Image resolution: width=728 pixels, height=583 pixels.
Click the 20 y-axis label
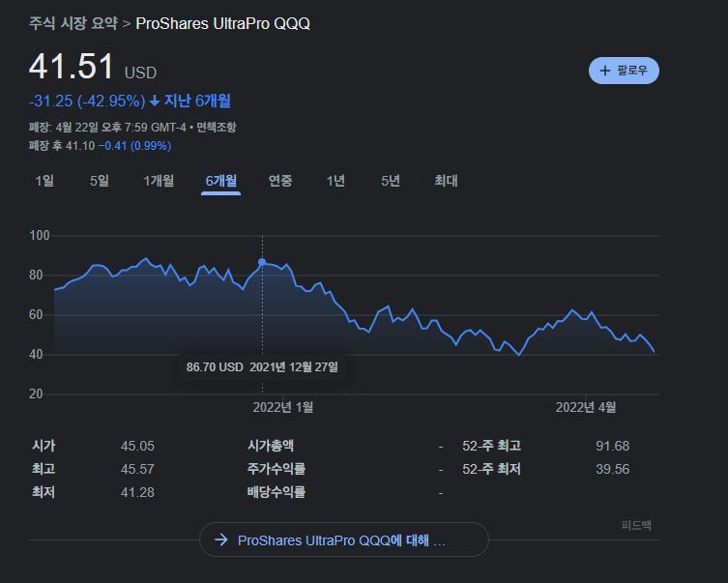click(x=36, y=394)
